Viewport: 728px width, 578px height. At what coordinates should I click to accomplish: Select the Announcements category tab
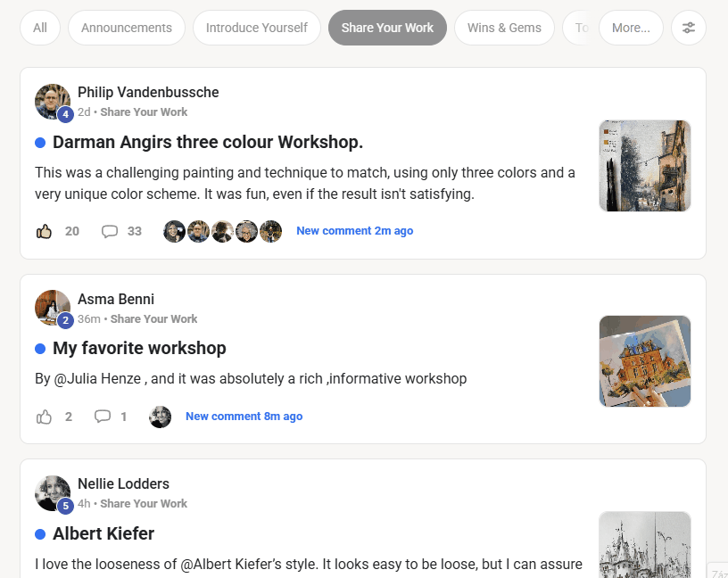[127, 28]
